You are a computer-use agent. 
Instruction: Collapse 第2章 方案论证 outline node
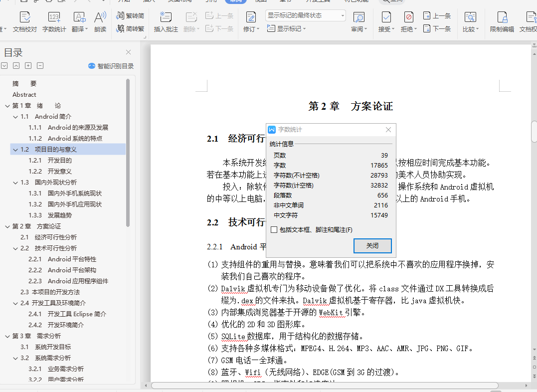7,226
